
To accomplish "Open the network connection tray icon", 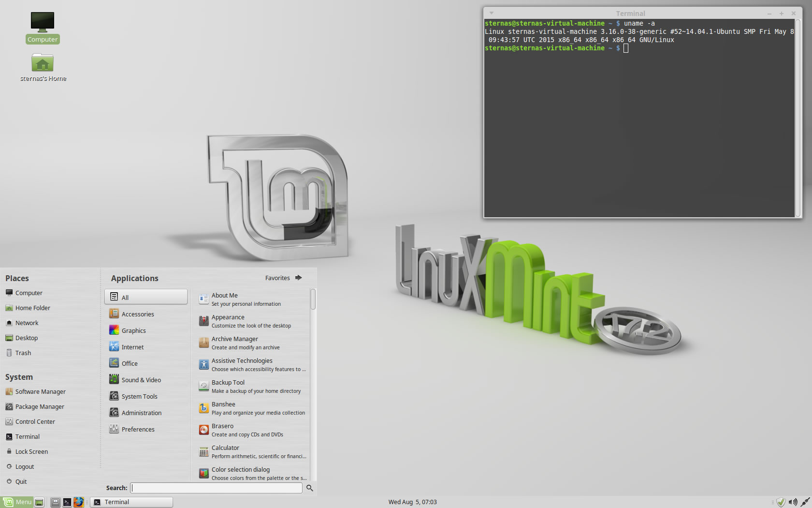I will (805, 502).
